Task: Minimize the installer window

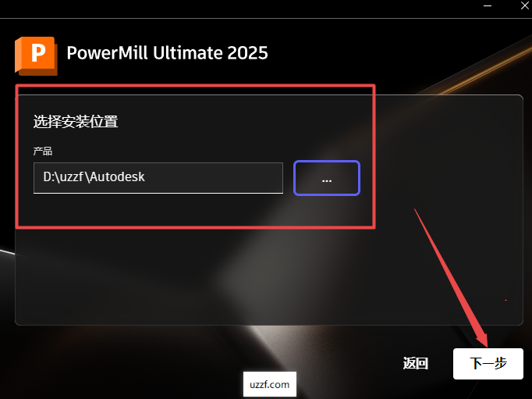Action: (488, 5)
